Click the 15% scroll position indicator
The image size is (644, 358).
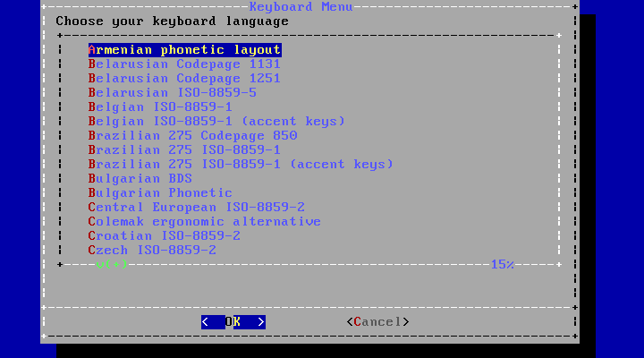coord(502,265)
